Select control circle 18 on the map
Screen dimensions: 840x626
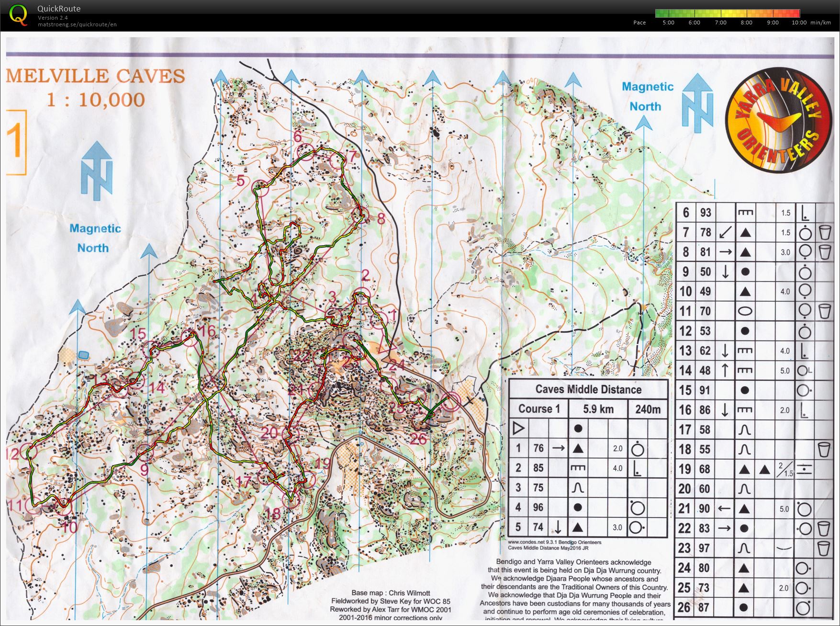(291, 501)
